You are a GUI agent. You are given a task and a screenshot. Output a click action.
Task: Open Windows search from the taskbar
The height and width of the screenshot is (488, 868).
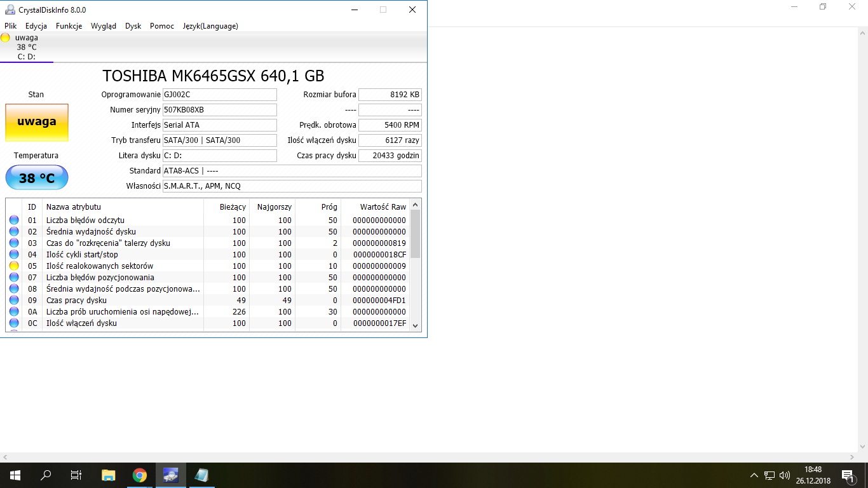pos(46,475)
